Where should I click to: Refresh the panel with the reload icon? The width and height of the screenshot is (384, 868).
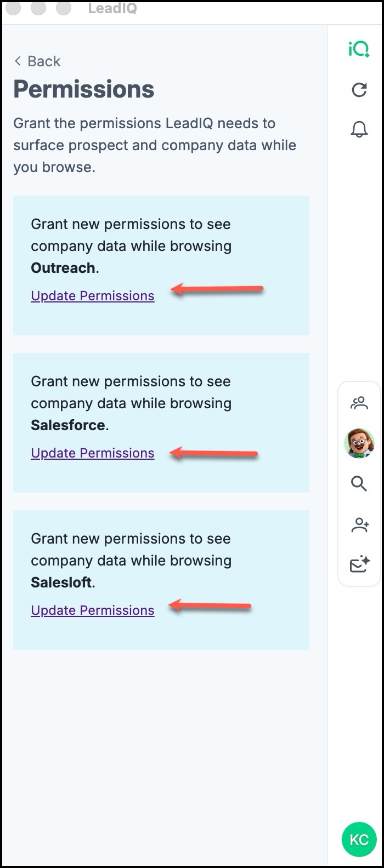tap(359, 90)
